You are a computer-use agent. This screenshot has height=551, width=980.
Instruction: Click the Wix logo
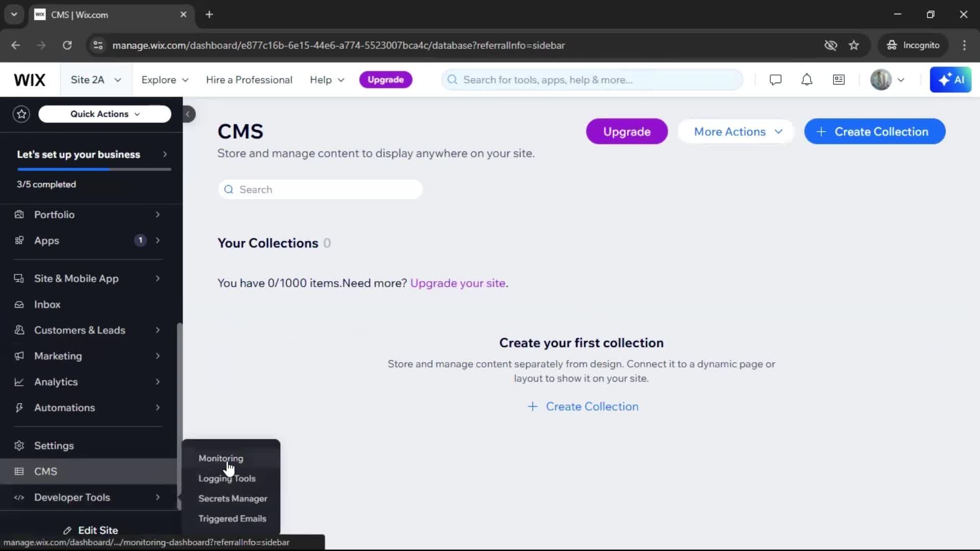pos(30,80)
